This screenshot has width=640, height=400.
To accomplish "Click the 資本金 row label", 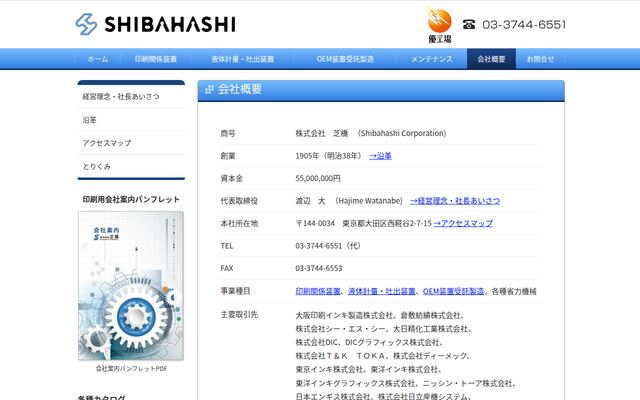I will (231, 178).
